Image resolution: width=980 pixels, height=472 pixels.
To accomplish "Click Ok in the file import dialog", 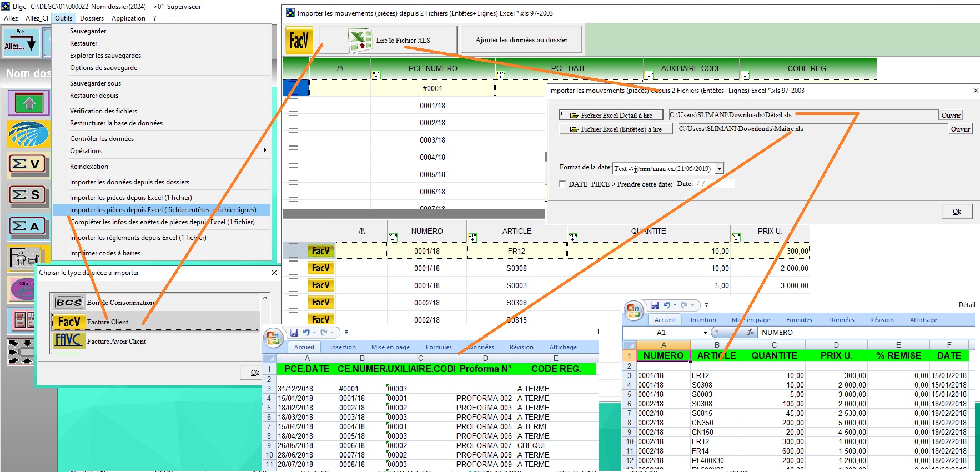I will click(957, 212).
